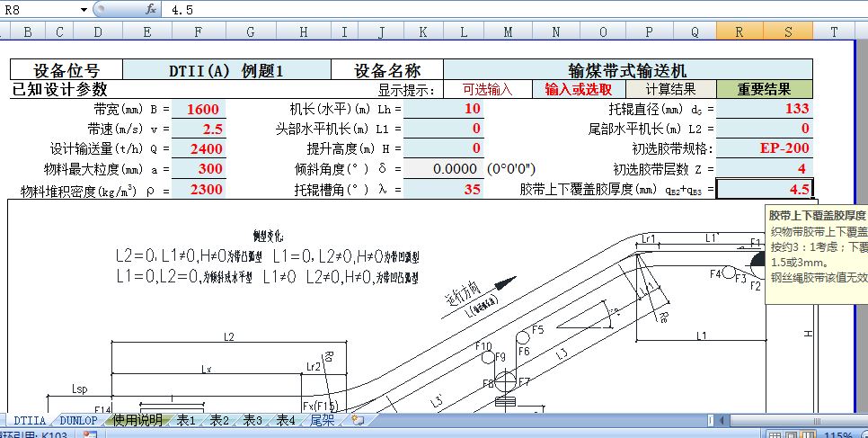Click the Insert Worksheet icon

point(358,420)
